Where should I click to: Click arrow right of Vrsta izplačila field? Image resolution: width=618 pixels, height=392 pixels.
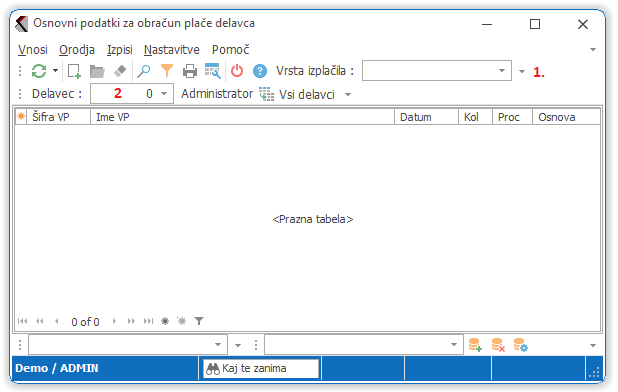pyautogui.click(x=522, y=71)
